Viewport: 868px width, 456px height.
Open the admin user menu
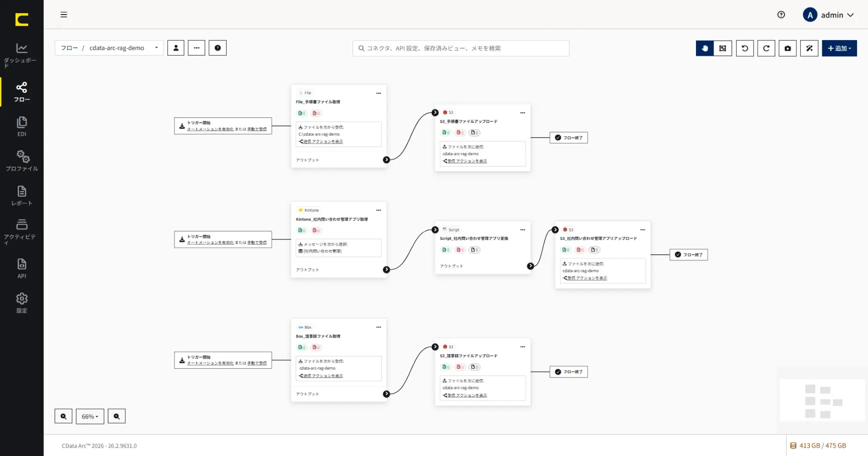828,15
